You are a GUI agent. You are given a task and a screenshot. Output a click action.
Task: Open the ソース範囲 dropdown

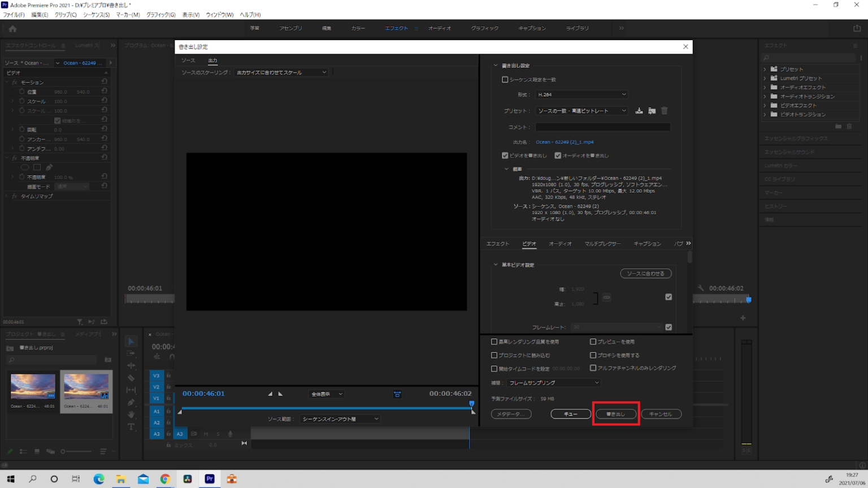(340, 419)
